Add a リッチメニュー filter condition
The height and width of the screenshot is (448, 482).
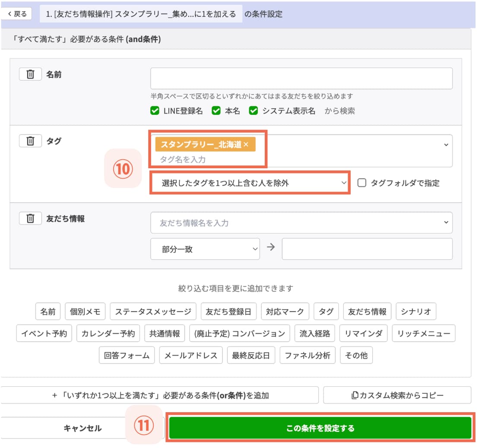point(424,333)
